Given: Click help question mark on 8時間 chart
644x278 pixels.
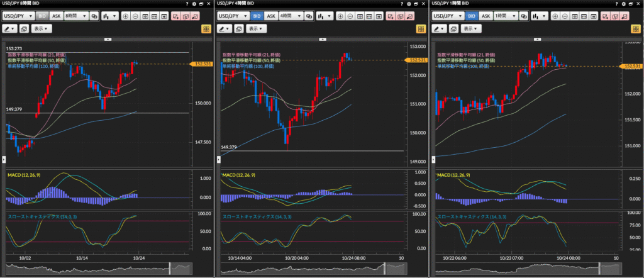Looking at the screenshot, I should (x=187, y=4).
